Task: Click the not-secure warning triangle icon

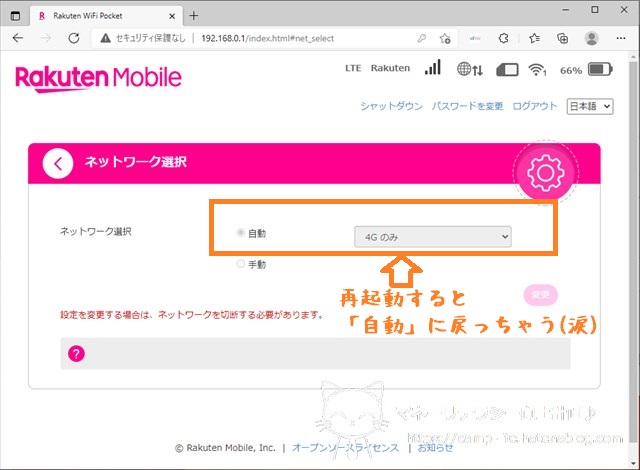Action: (x=105, y=38)
